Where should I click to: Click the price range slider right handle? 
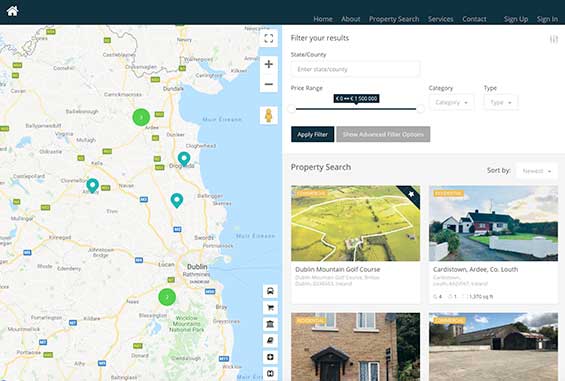tap(420, 109)
